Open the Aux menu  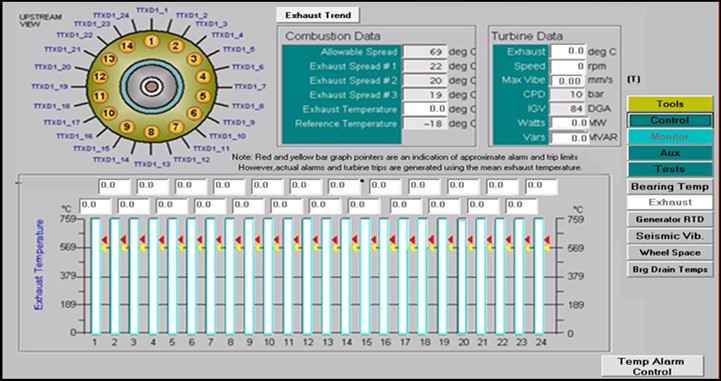(x=670, y=153)
